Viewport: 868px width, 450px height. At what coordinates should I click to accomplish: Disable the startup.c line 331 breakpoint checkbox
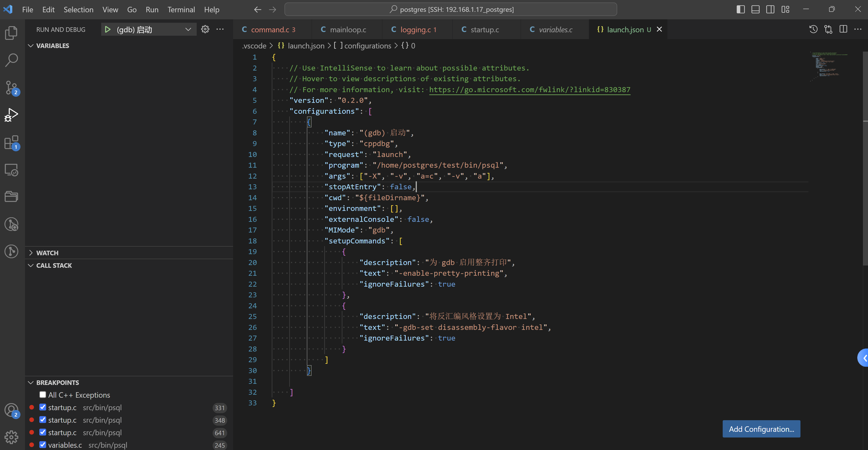click(x=43, y=407)
